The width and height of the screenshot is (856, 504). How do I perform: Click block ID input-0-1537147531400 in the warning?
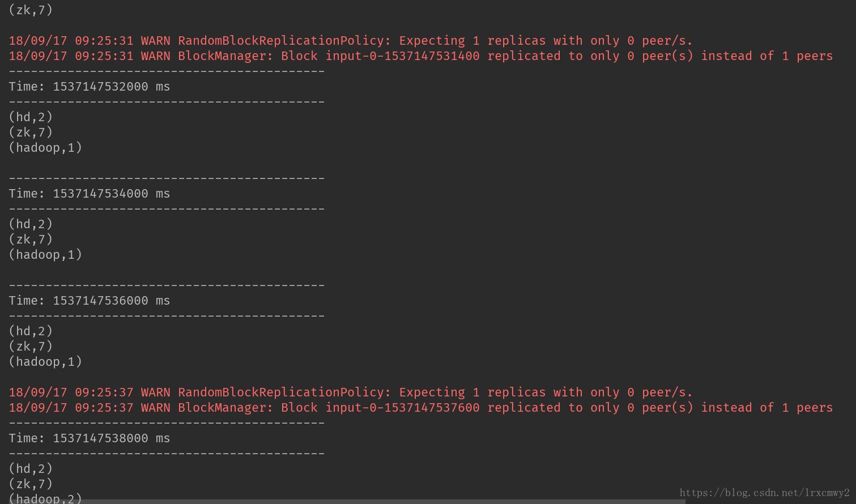click(402, 56)
